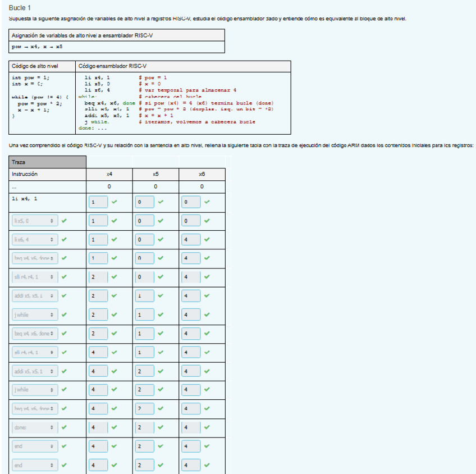This screenshot has width=476, height=474.
Task: Click the x4 input in the 'li x5, 0' row
Action: [x=98, y=221]
